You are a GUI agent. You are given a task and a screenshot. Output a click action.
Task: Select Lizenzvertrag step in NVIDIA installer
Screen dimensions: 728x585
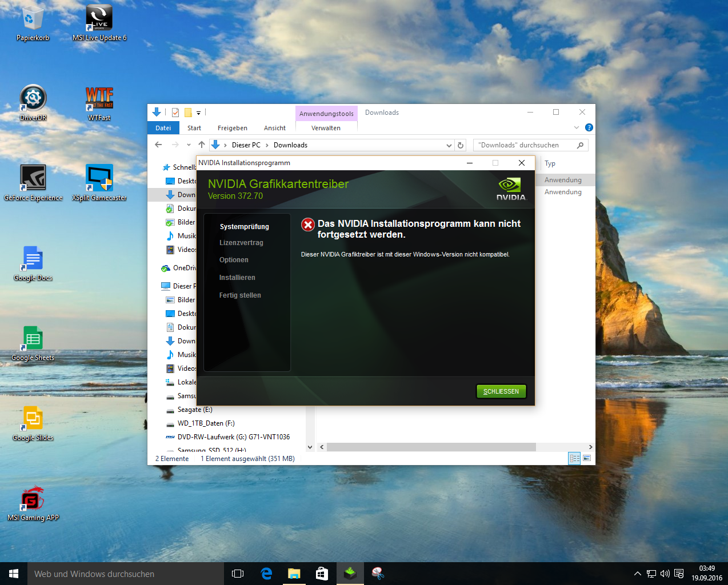pos(241,243)
